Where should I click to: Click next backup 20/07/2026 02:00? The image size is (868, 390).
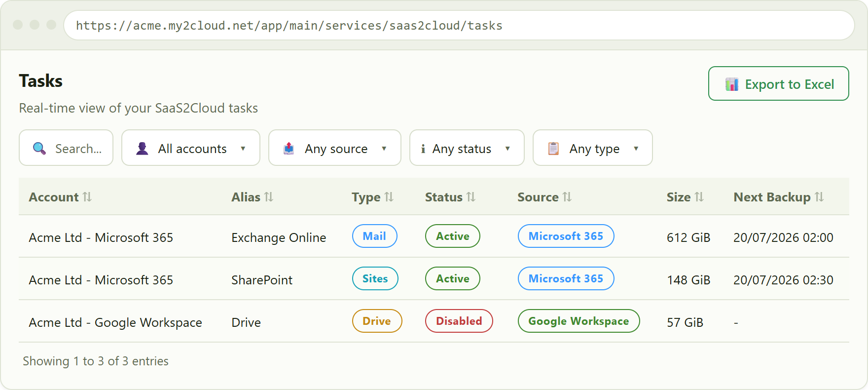[x=783, y=237]
